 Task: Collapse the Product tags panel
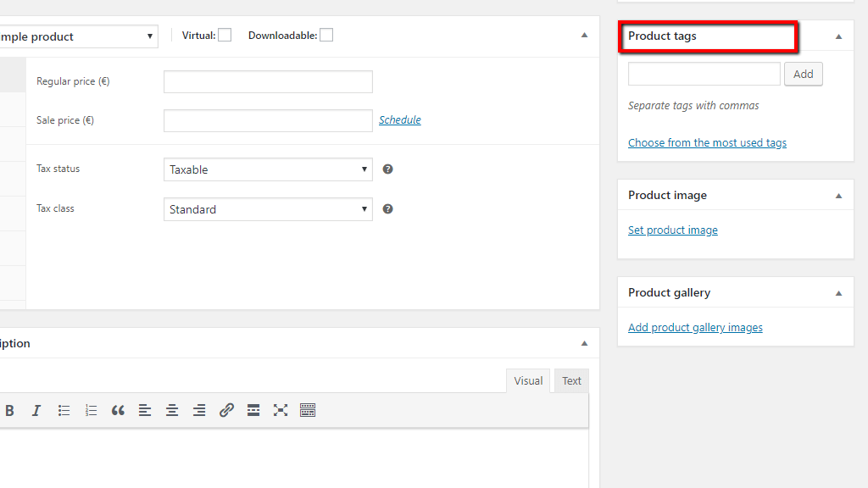(838, 36)
